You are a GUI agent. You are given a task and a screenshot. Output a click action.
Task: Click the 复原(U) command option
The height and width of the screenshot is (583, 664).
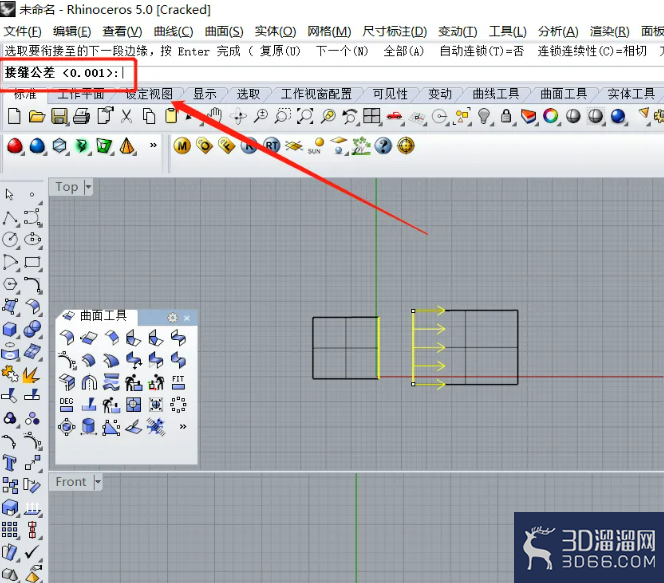280,51
